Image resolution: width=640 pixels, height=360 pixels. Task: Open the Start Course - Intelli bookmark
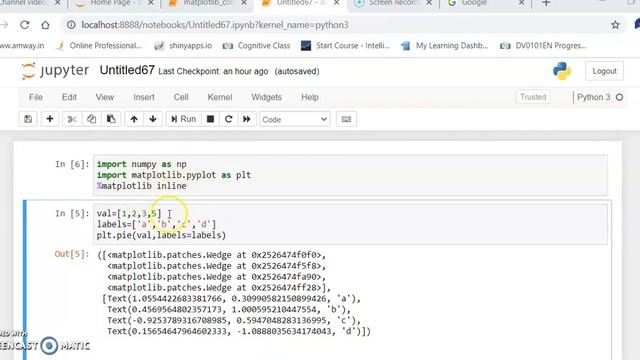click(346, 46)
